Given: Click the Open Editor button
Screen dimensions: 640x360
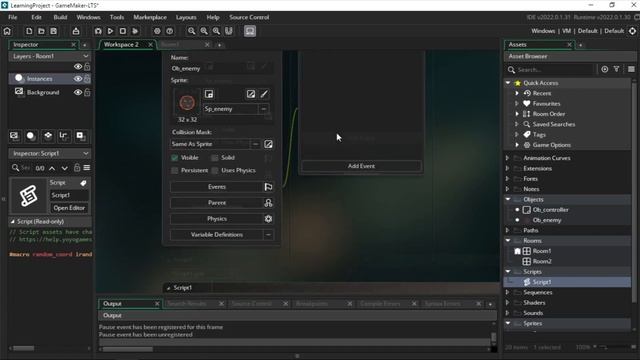Looking at the screenshot, I should pos(69,208).
